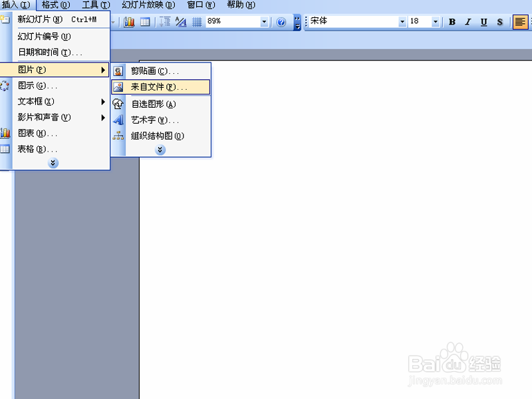532x399 pixels.
Task: Click the 宋体 font name box
Action: [353, 21]
